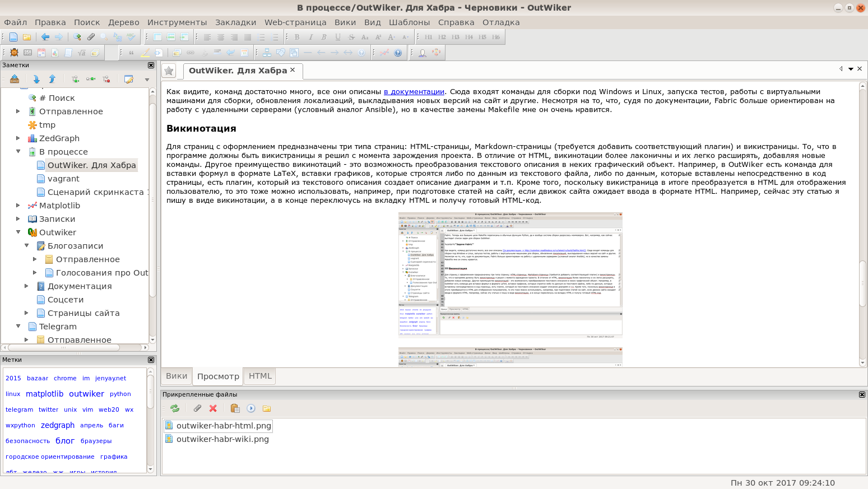The width and height of the screenshot is (868, 489).
Task: Expand the ZedGraph tree node
Action: point(18,138)
